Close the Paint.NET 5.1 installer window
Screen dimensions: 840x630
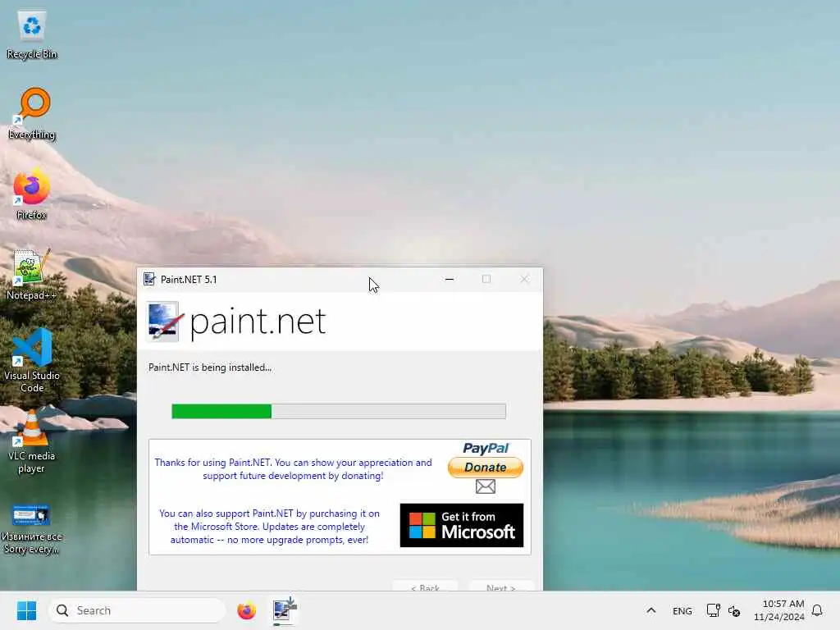[x=524, y=279]
